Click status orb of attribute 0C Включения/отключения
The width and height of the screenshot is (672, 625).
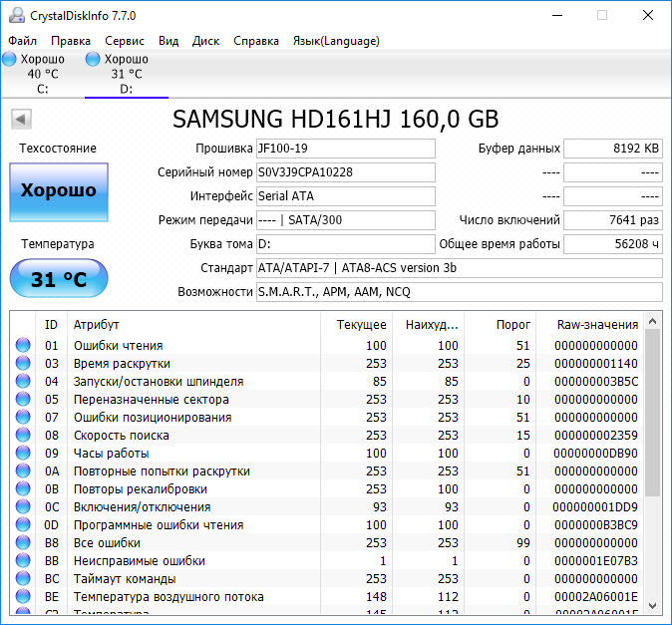click(23, 506)
